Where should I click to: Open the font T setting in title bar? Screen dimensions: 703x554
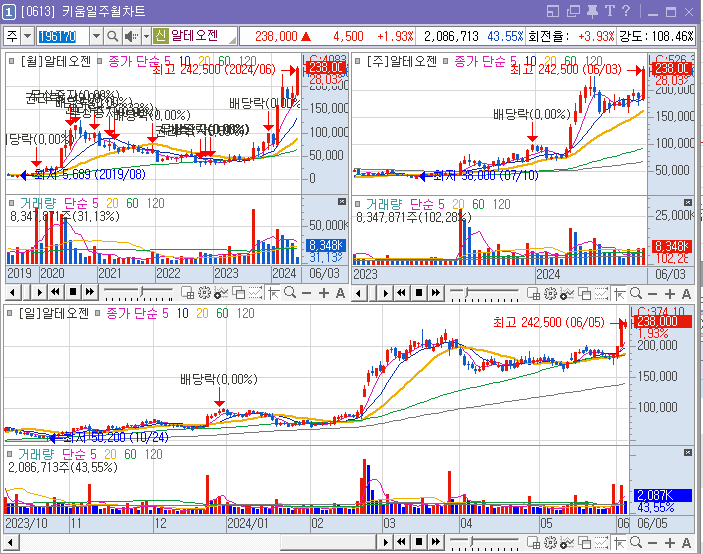[610, 11]
